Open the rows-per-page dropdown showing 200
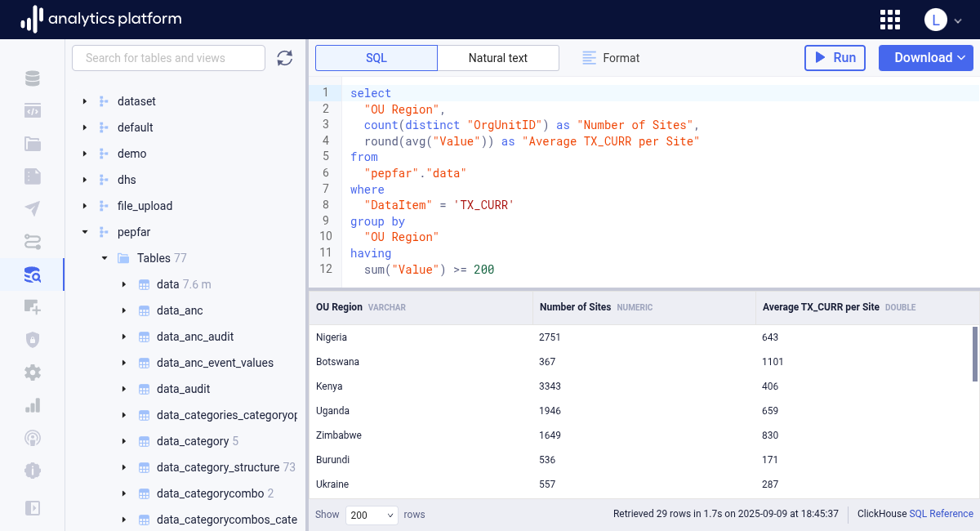 coord(372,515)
